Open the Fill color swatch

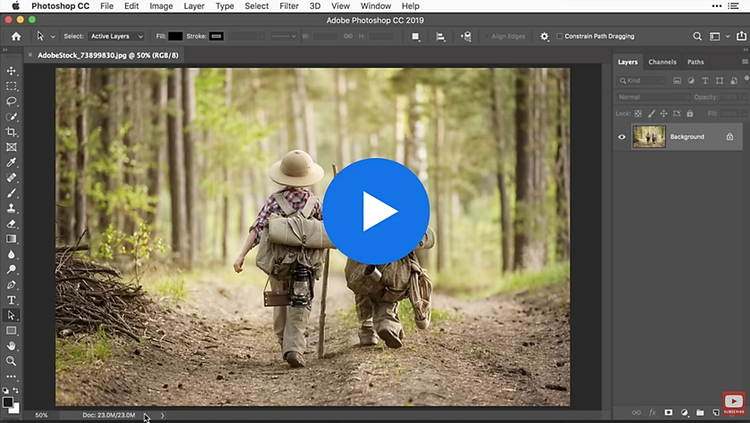point(175,36)
